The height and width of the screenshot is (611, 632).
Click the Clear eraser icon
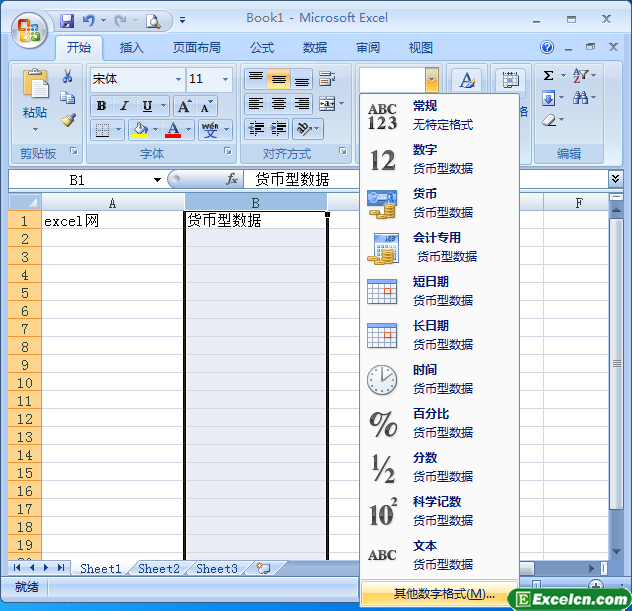tap(549, 120)
